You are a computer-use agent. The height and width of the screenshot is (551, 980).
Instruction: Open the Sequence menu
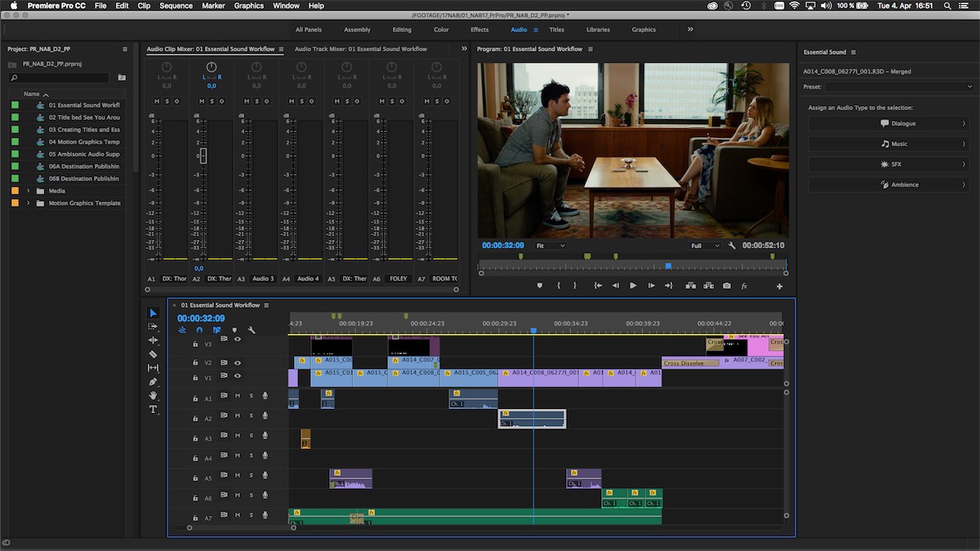point(176,6)
